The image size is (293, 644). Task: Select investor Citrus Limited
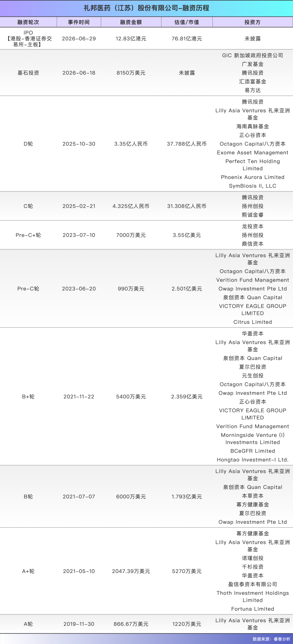pyautogui.click(x=253, y=322)
